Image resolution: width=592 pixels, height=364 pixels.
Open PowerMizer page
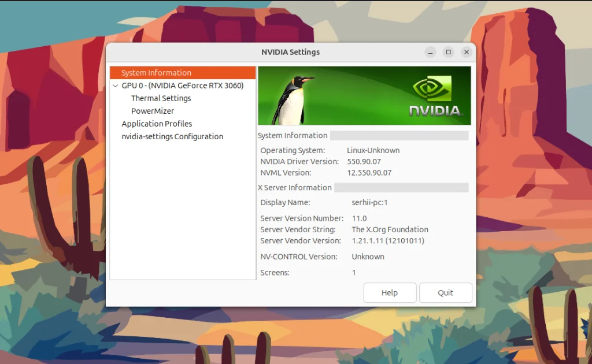(x=153, y=112)
